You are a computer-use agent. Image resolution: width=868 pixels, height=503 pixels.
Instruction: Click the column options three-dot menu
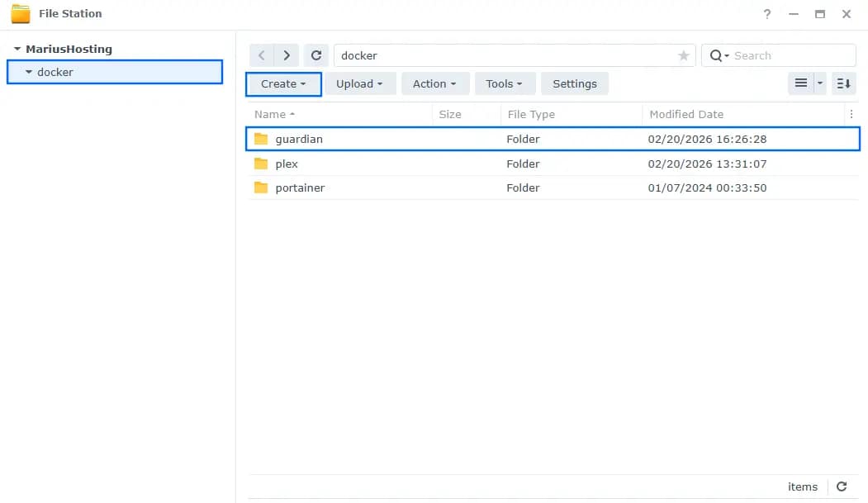point(852,114)
